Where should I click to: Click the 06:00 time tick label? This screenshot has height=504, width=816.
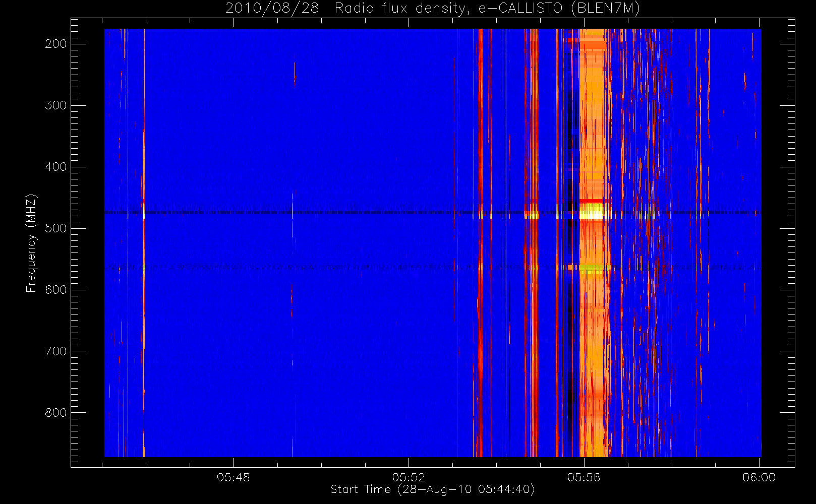click(759, 477)
